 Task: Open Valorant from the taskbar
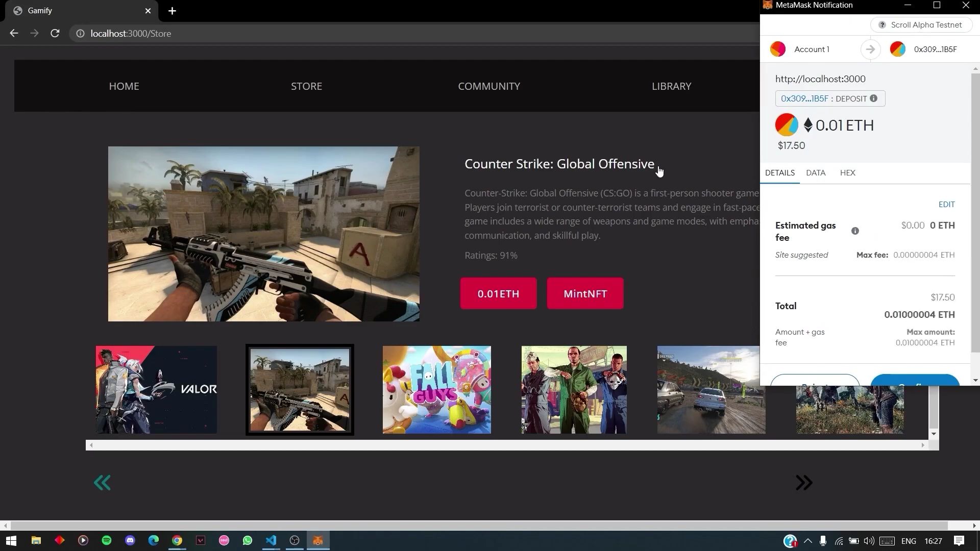[x=201, y=541]
